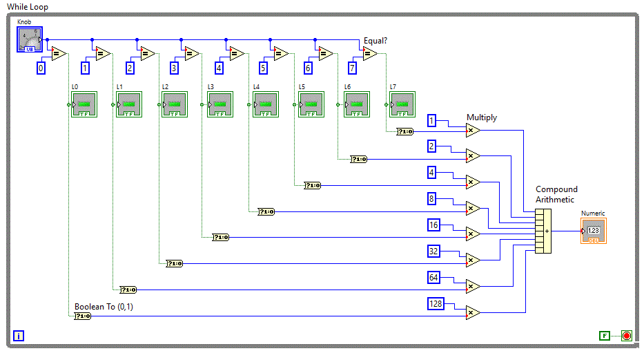Click the False boolean constant
Image resolution: width=644 pixels, height=351 pixels.
click(605, 336)
